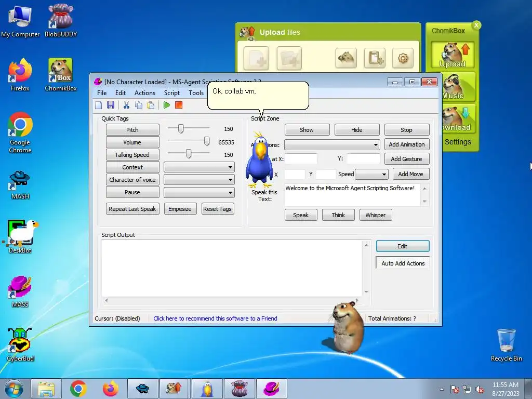Open the Tools menu
This screenshot has width=532, height=399.
(196, 93)
